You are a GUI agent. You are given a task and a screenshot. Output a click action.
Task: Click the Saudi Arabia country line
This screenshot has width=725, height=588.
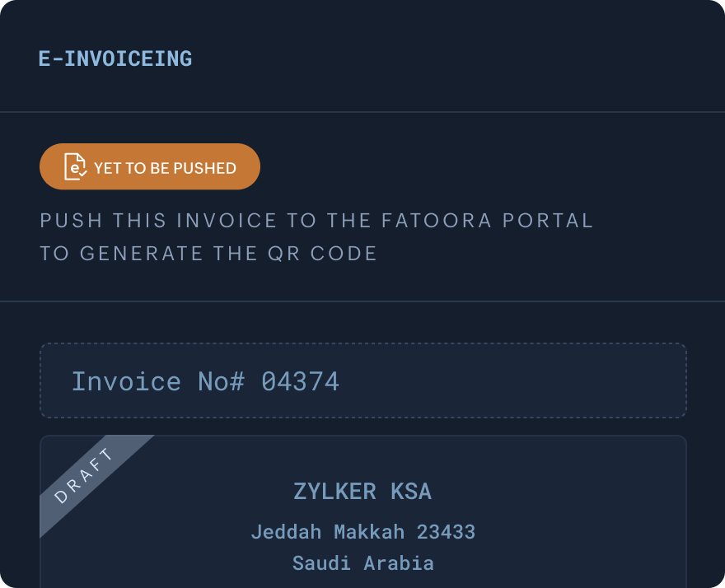click(362, 563)
